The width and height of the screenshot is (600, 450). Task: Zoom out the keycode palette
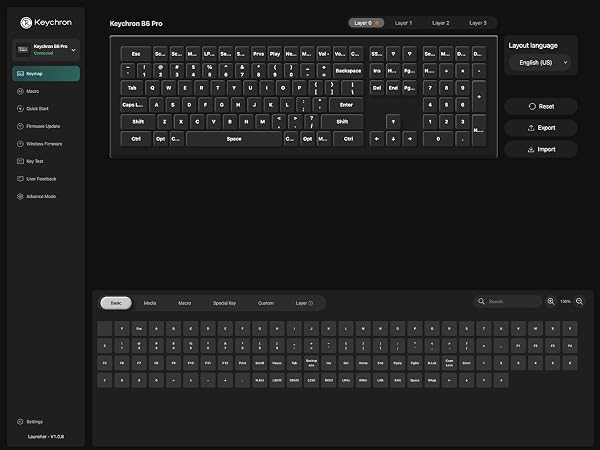(579, 302)
